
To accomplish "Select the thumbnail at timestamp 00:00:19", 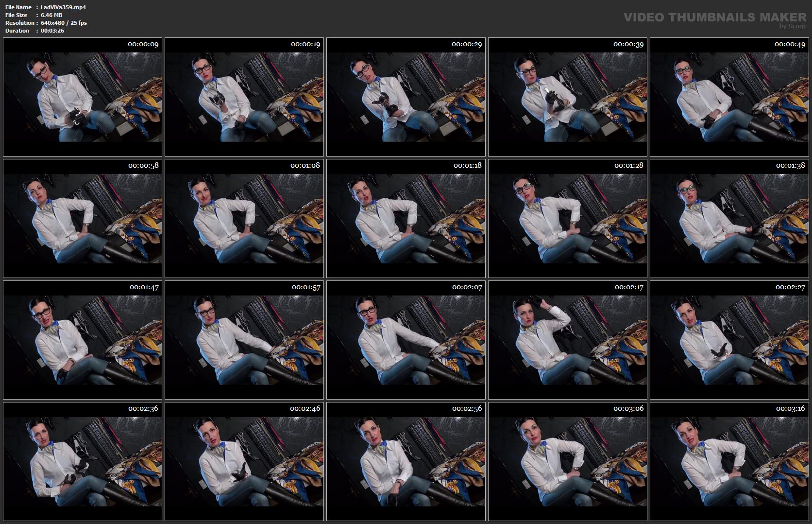I will point(244,97).
